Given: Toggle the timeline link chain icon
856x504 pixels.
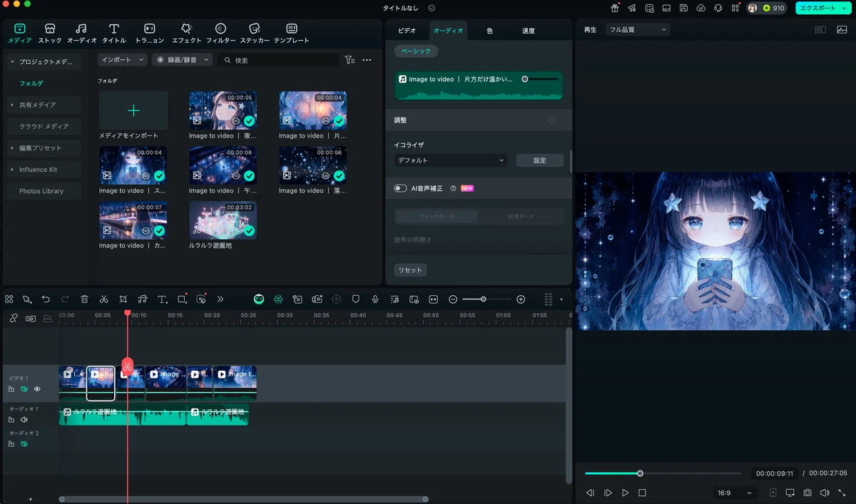Looking at the screenshot, I should [x=14, y=318].
